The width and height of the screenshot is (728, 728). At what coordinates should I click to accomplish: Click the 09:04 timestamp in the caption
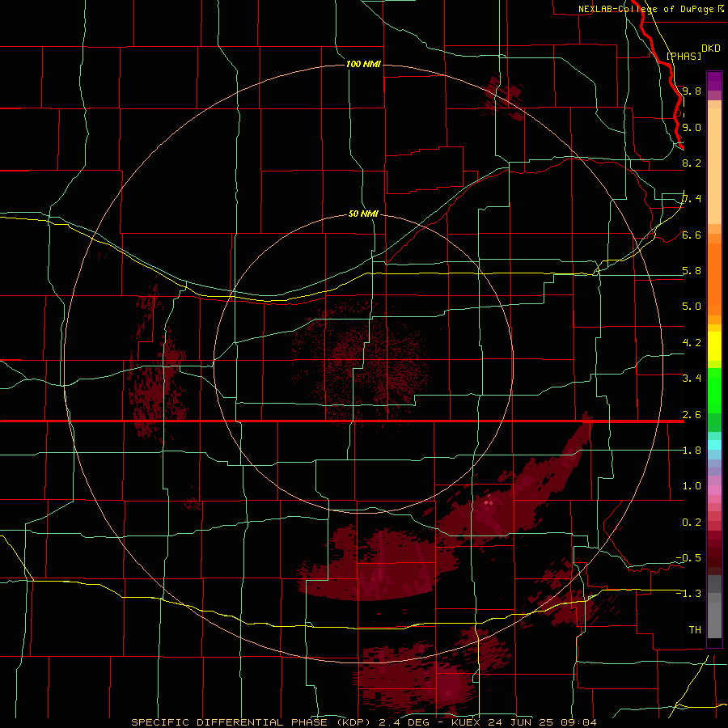[578, 722]
